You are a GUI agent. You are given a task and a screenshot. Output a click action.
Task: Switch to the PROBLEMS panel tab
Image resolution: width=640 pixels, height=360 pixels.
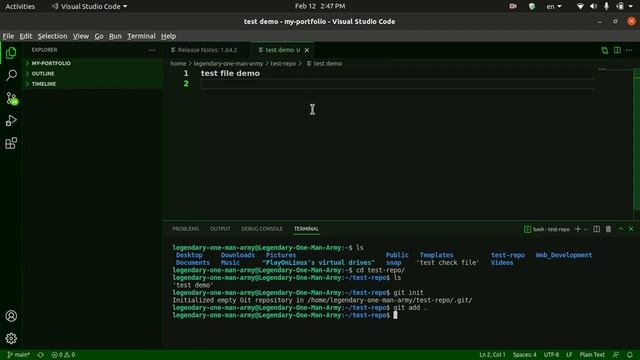tap(185, 229)
